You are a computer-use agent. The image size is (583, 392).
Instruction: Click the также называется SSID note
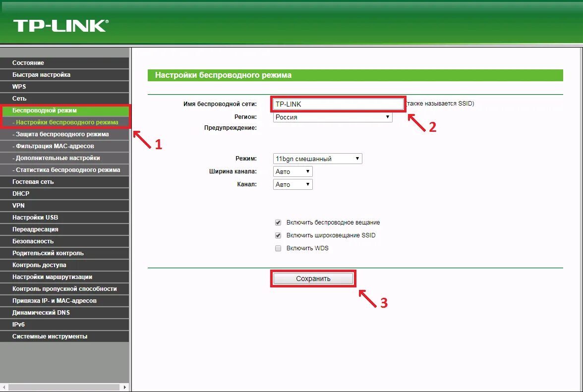(x=440, y=104)
